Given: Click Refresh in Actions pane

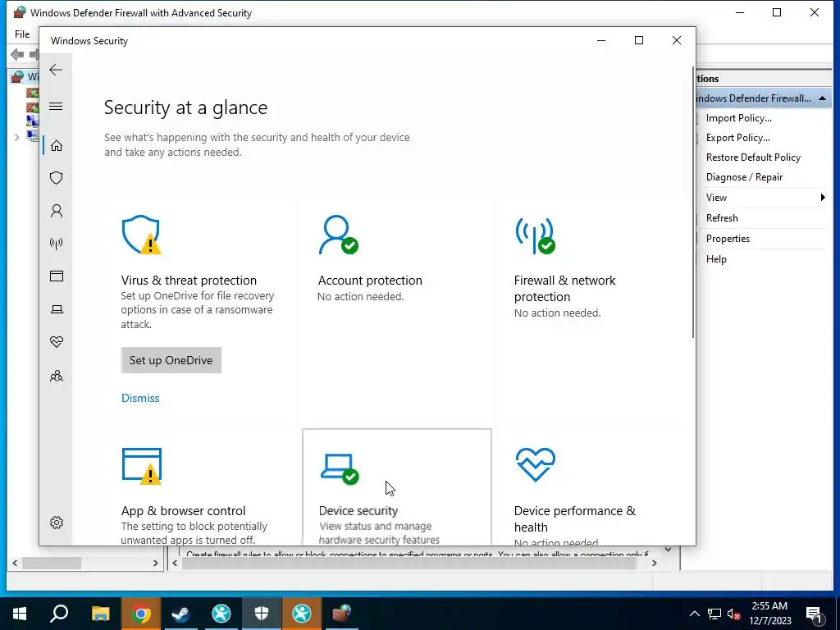Looking at the screenshot, I should click(x=722, y=218).
